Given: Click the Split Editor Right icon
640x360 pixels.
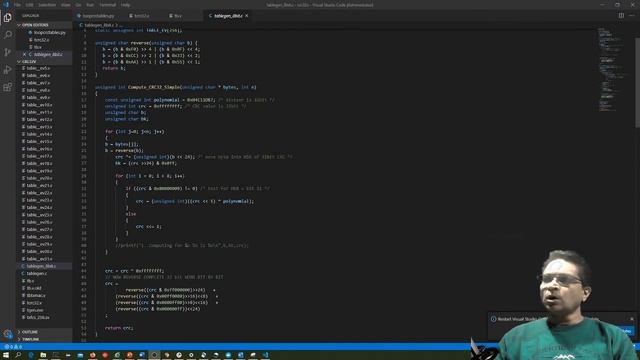Looking at the screenshot, I should 621,16.
